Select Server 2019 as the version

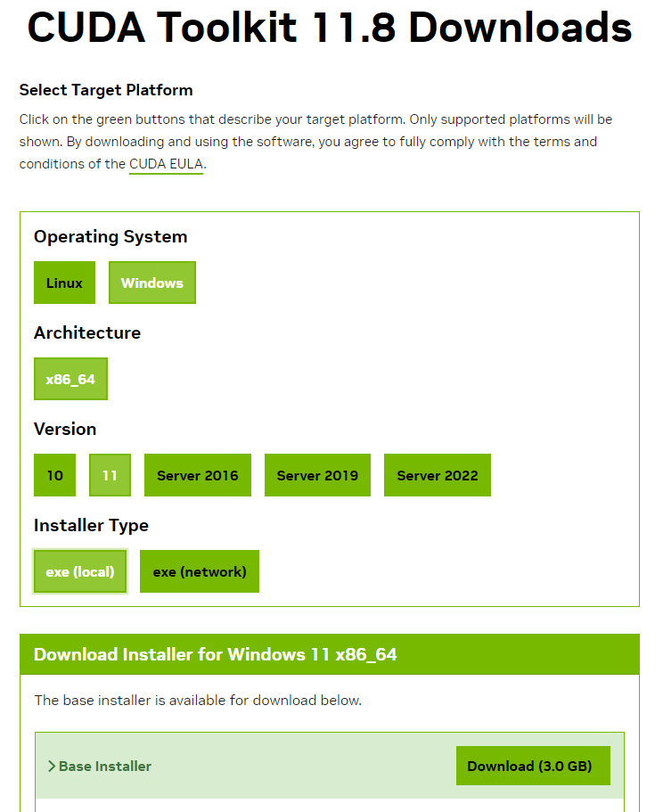point(317,474)
